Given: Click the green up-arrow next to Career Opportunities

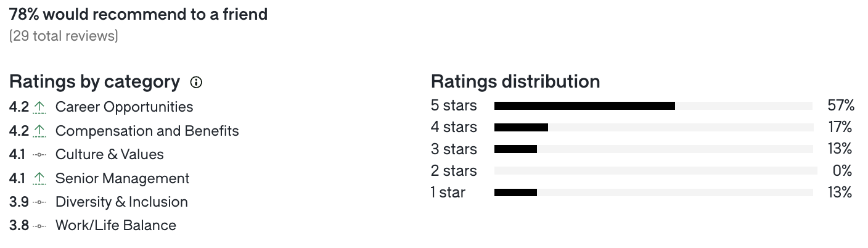Looking at the screenshot, I should click(x=39, y=107).
